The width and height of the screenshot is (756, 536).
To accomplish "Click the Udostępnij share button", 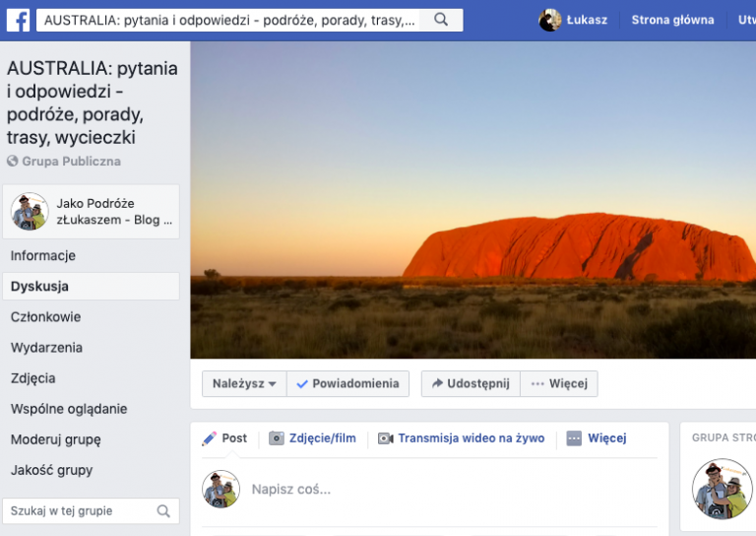I will tap(472, 383).
